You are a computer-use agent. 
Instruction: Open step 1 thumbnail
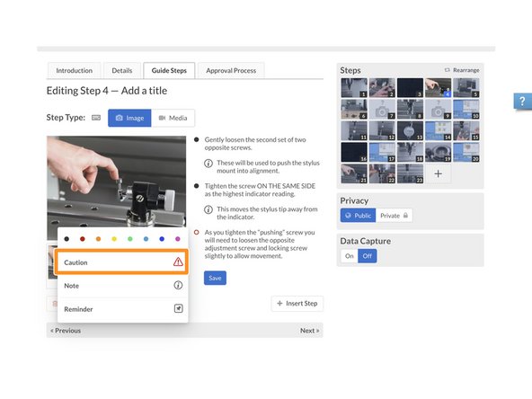354,88
